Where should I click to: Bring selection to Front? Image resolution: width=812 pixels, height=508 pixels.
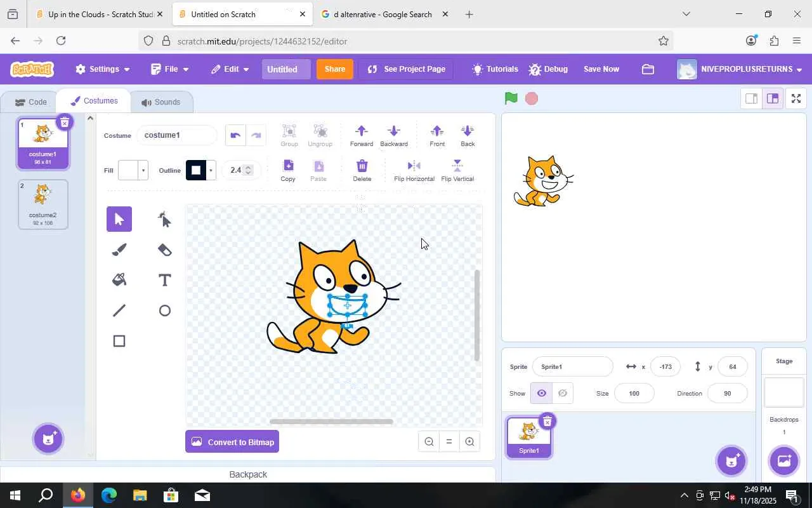437,135
